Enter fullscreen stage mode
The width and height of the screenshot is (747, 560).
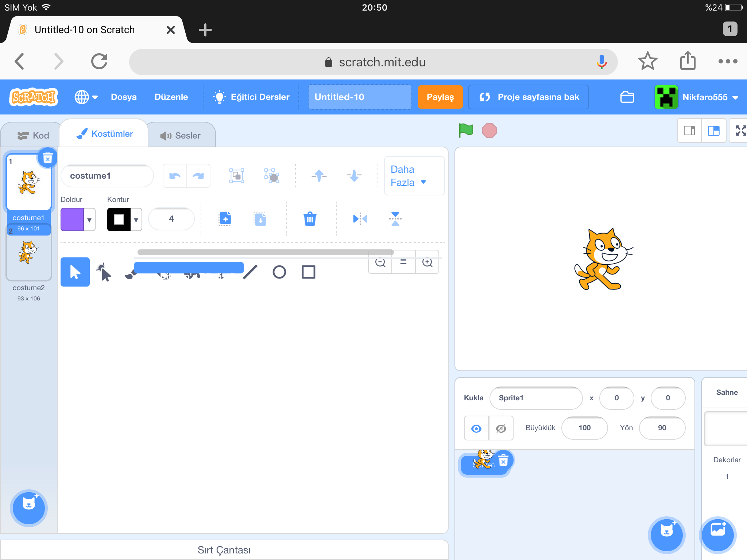[x=740, y=130]
